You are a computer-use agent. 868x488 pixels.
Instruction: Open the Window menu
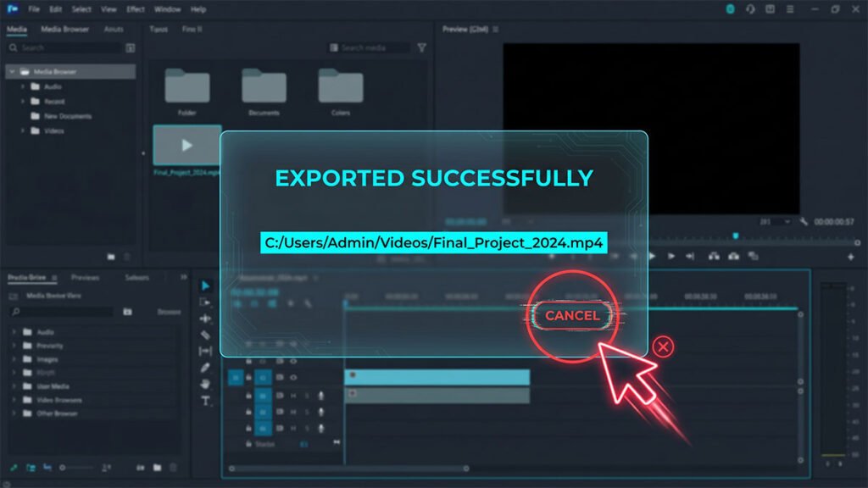click(x=167, y=9)
